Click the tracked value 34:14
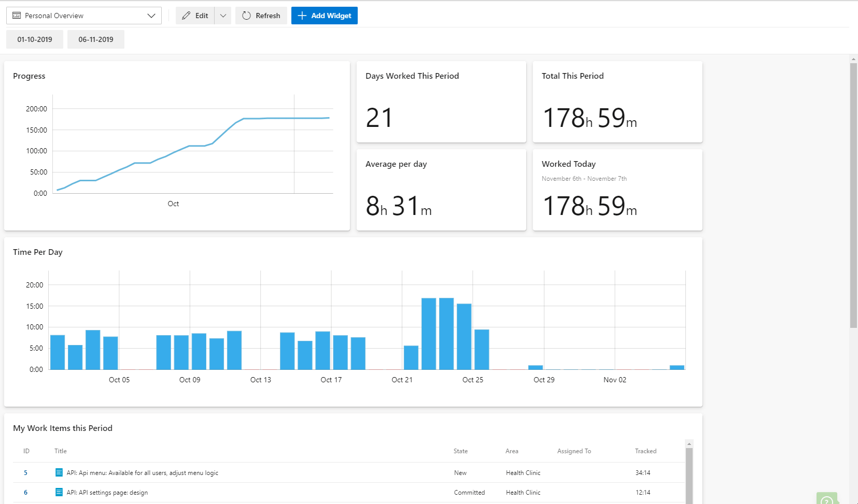 click(643, 473)
